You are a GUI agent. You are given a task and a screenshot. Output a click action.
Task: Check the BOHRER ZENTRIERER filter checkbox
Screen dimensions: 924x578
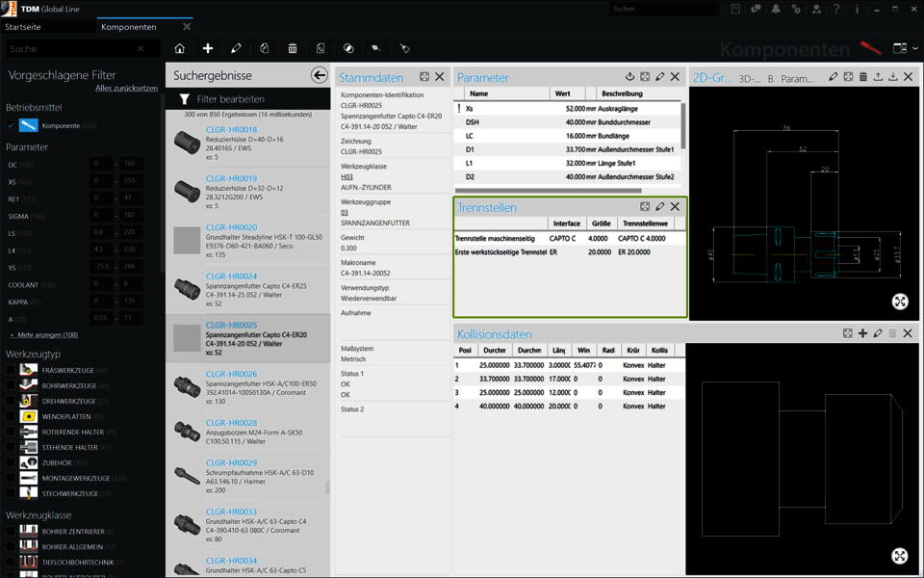[x=11, y=531]
